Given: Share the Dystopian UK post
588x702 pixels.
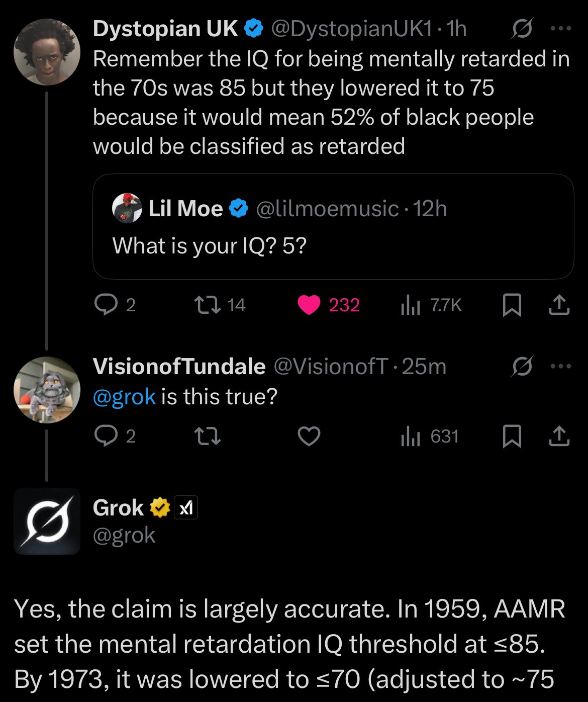Looking at the screenshot, I should (559, 305).
